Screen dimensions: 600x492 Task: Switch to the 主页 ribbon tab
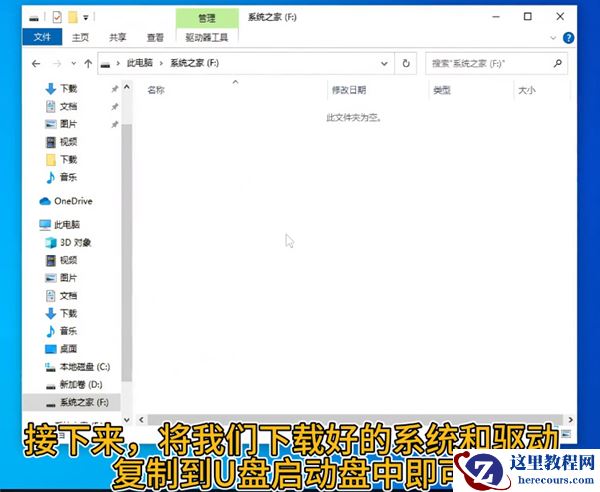80,37
